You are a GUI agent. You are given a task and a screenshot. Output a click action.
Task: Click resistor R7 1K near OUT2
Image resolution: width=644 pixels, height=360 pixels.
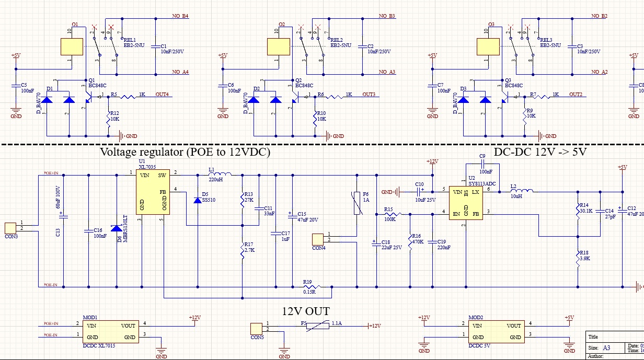tap(541, 96)
